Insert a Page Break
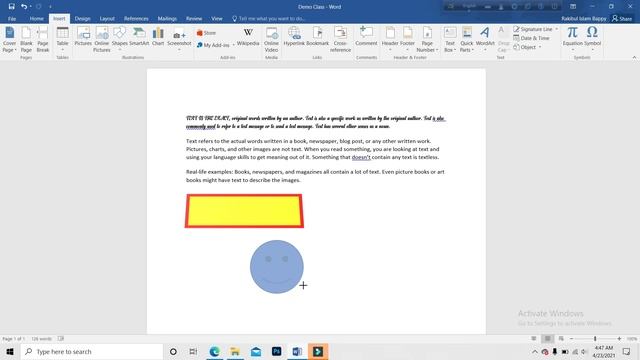Screen dimensions: 640x360 pos(42,40)
